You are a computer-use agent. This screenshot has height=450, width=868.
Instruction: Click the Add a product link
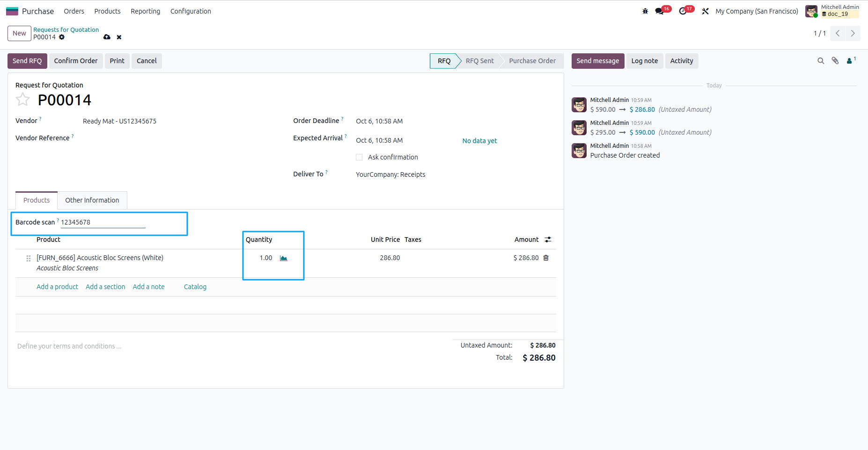click(x=57, y=287)
